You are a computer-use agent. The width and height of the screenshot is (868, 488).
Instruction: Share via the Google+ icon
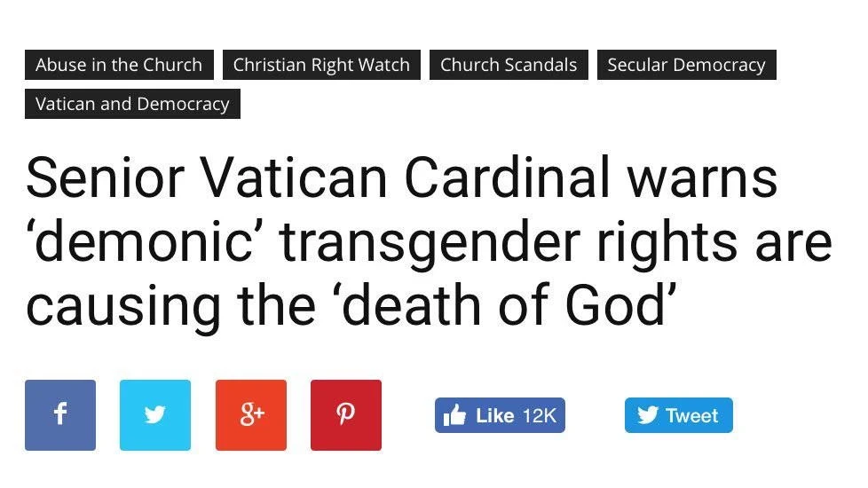(251, 415)
